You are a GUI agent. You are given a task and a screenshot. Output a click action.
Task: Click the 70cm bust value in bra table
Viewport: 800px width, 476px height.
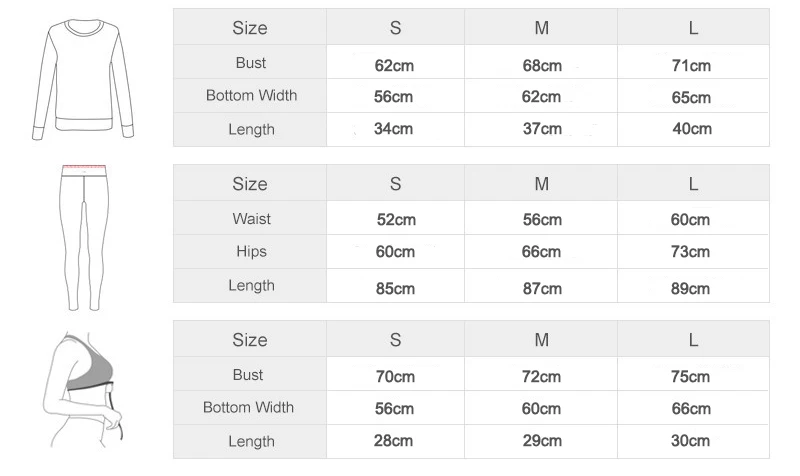395,377
